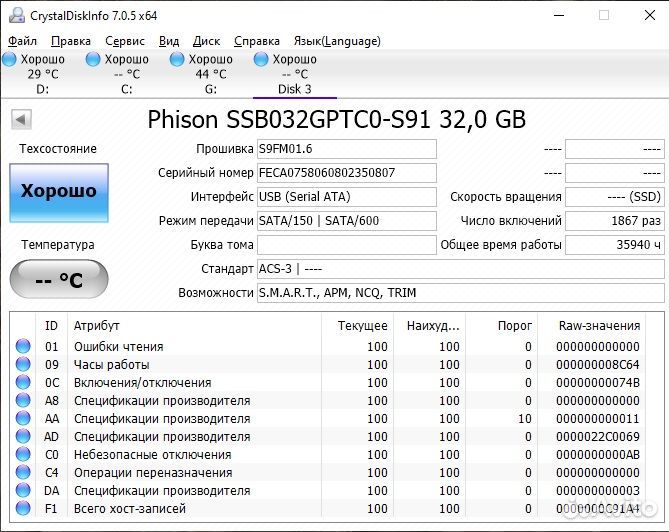669x532 pixels.
Task: Click the firmware field S9FM01.6
Action: click(x=346, y=149)
